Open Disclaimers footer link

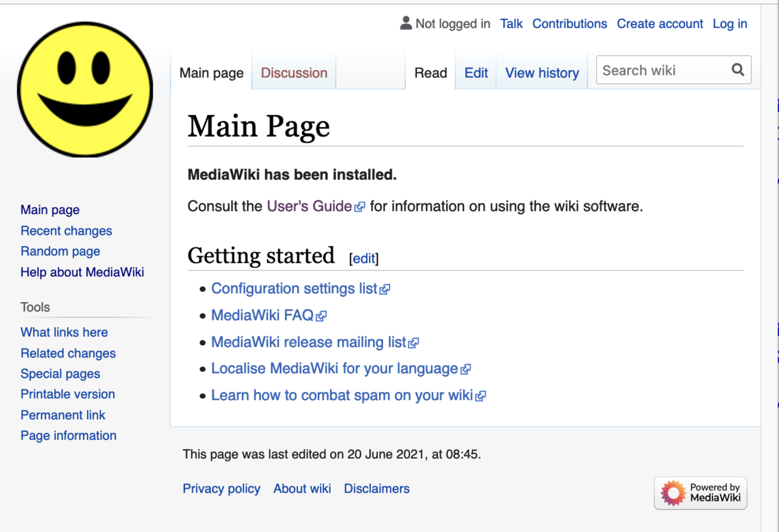(x=377, y=489)
